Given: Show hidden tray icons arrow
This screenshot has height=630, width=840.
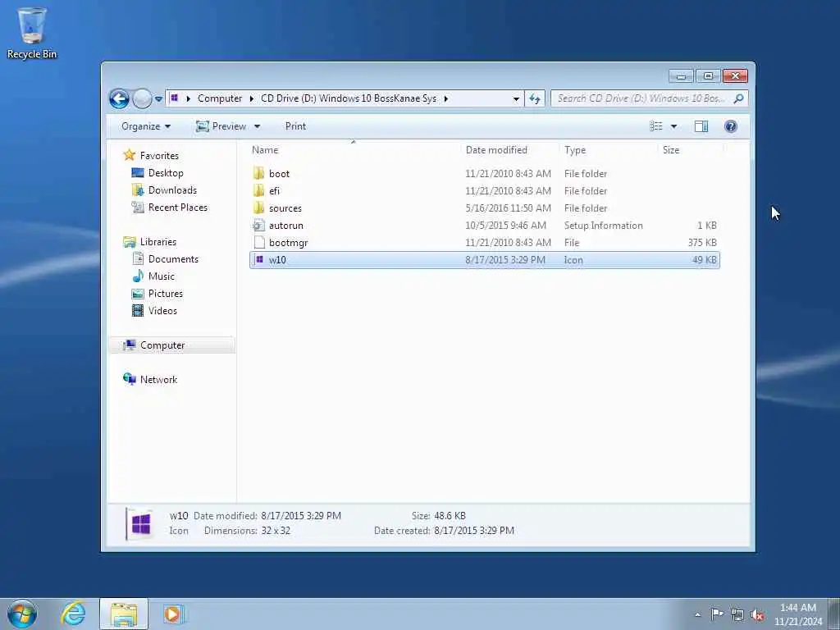Looking at the screenshot, I should 697,614.
